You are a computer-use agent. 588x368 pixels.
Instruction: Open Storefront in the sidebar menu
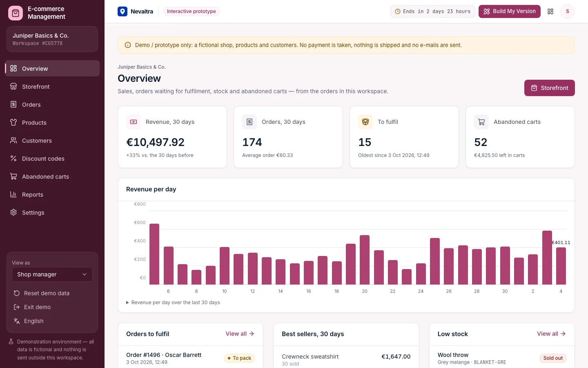click(52, 86)
